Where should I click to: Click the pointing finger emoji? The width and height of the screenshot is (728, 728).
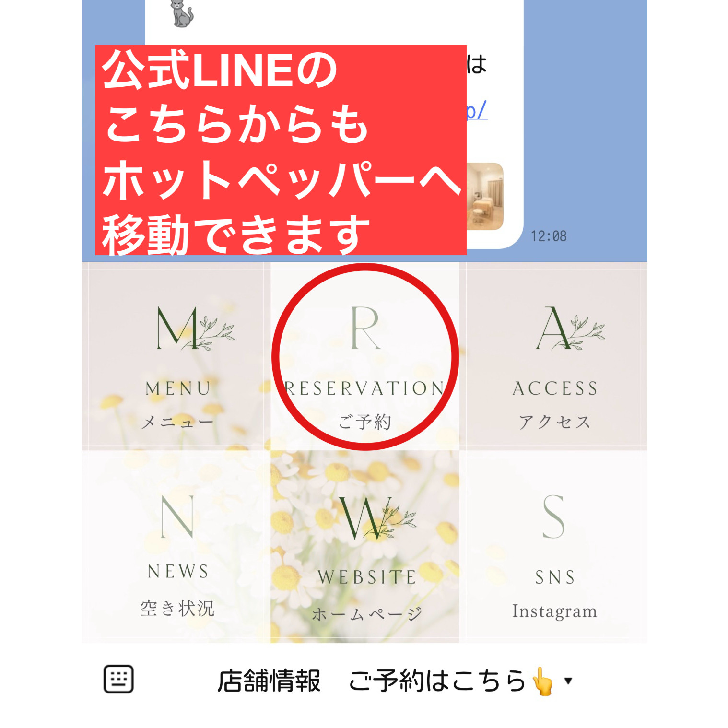click(543, 681)
